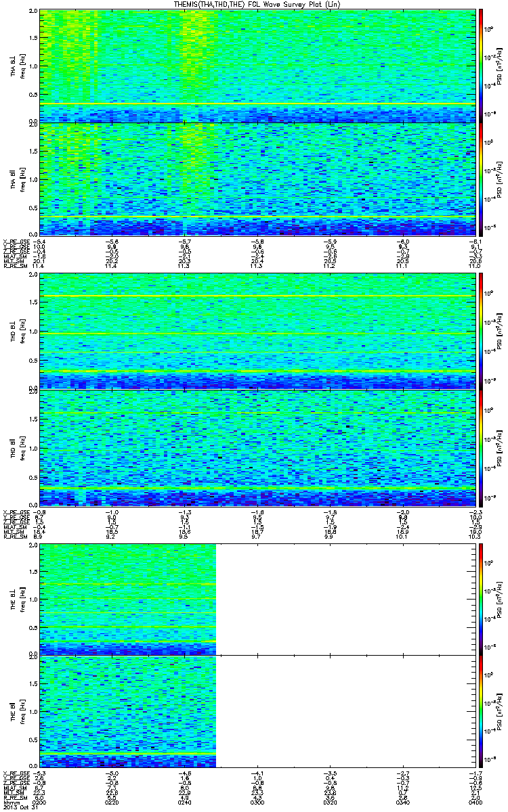The width and height of the screenshot is (508, 812).
Task: Select the THD B-parallel spectrogram panel
Action: [x=257, y=447]
